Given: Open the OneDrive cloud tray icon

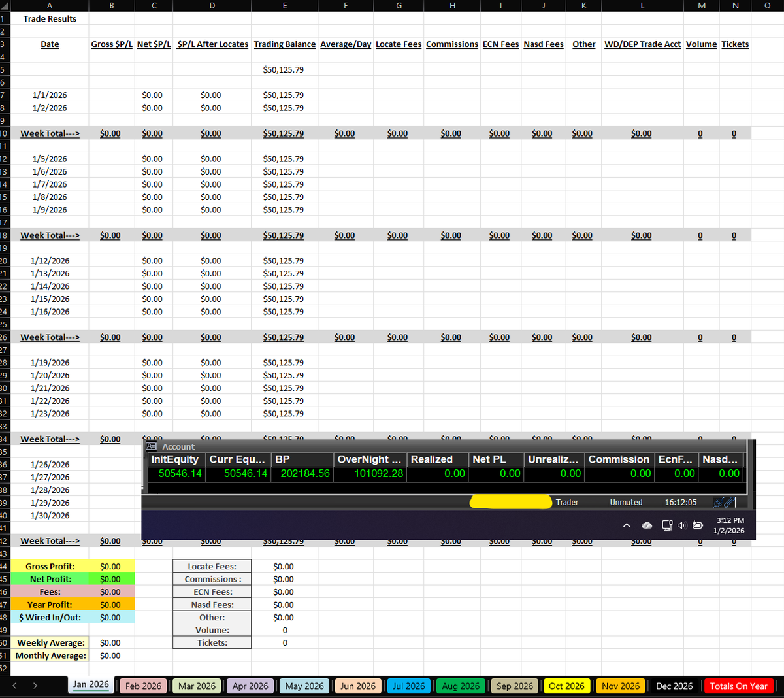Looking at the screenshot, I should (647, 525).
